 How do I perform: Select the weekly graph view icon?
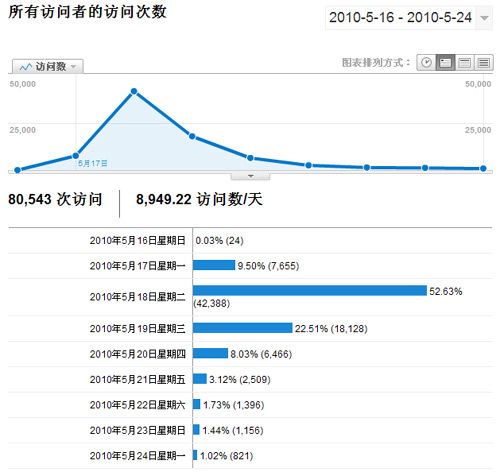[x=464, y=62]
